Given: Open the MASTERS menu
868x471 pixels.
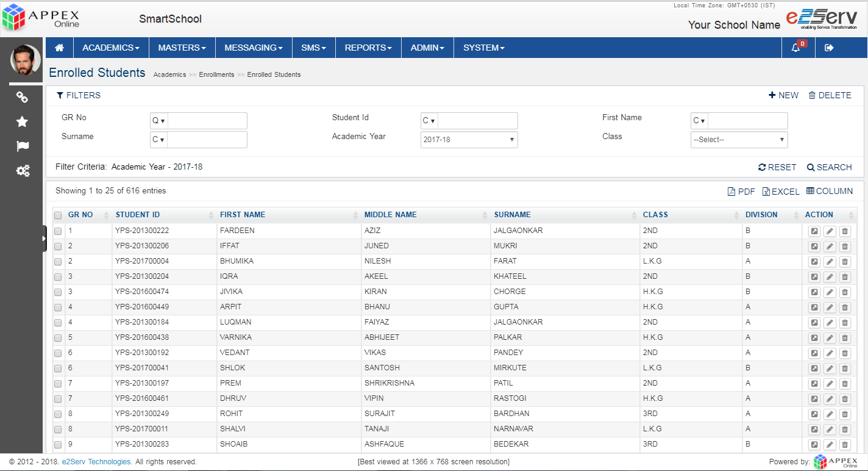Looking at the screenshot, I should [182, 48].
